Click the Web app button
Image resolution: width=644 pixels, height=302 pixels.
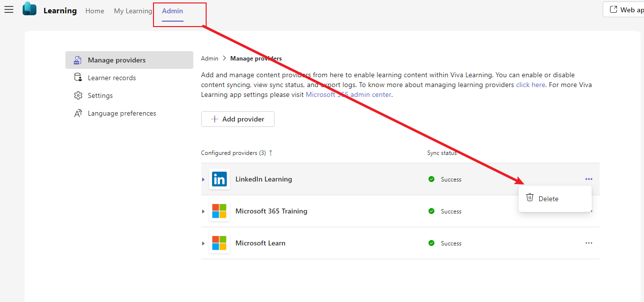[x=624, y=9]
